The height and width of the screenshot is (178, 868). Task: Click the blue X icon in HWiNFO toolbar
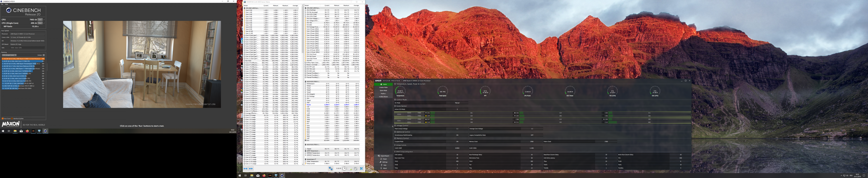tap(362, 168)
